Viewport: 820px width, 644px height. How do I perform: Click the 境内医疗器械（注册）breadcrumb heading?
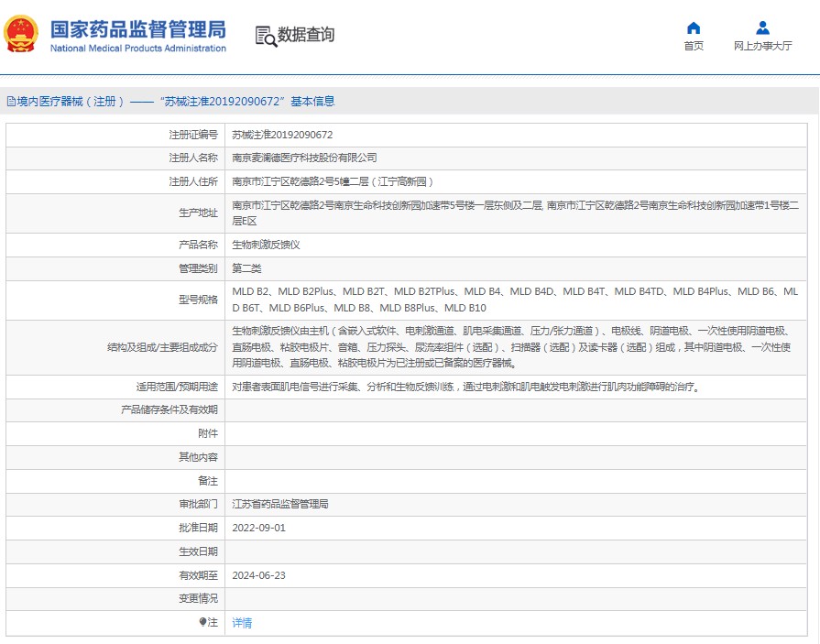[x=71, y=102]
